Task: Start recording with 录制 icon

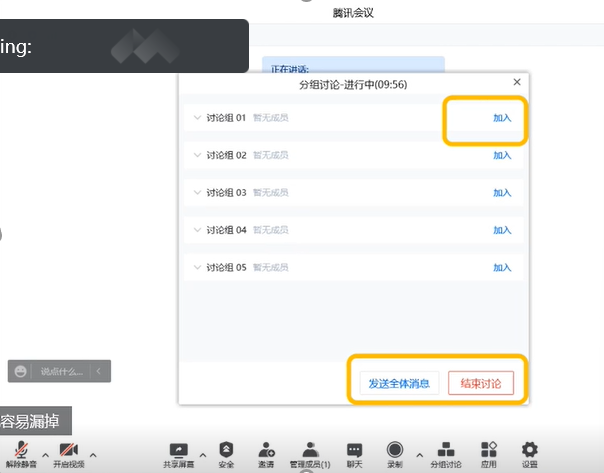Action: [x=395, y=450]
